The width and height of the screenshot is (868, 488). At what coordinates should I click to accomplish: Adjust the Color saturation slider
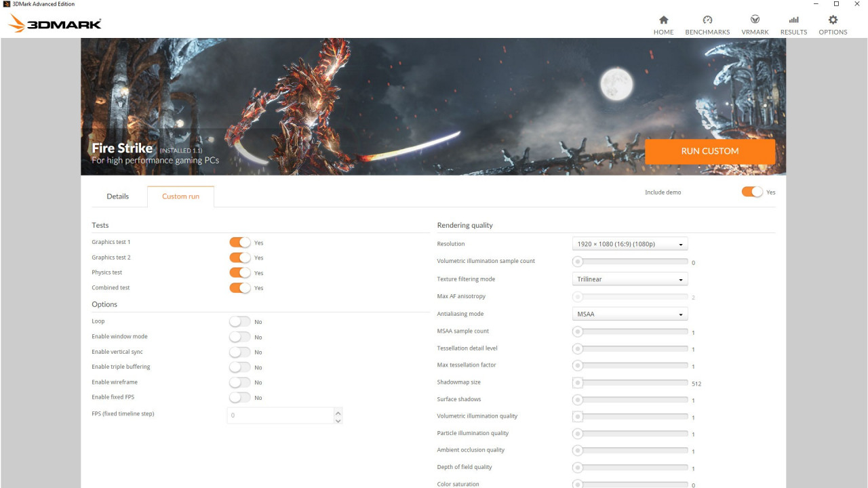[630, 484]
